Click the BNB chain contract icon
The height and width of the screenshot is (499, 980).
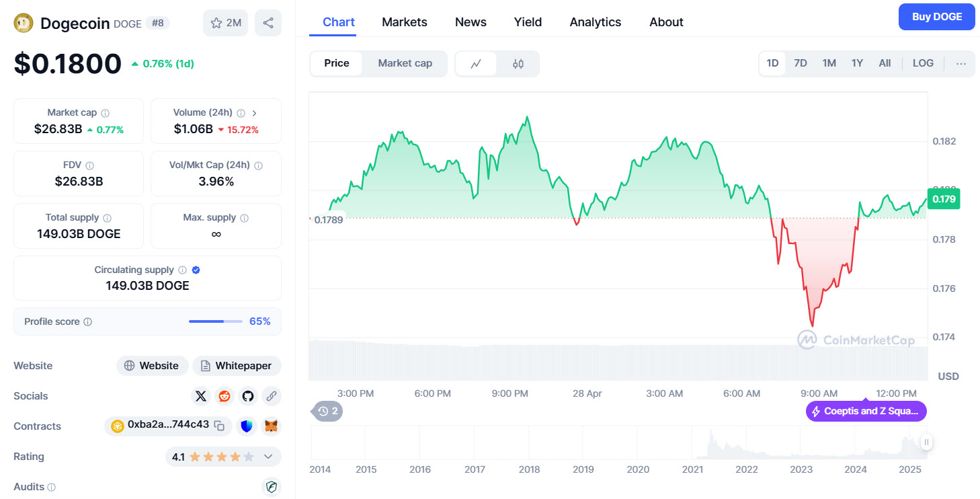point(118,426)
